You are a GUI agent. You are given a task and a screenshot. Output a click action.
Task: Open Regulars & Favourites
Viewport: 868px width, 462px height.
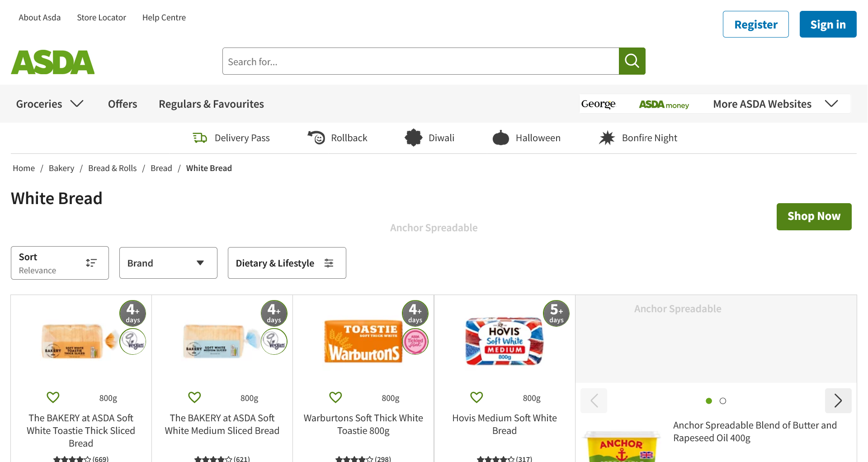211,104
